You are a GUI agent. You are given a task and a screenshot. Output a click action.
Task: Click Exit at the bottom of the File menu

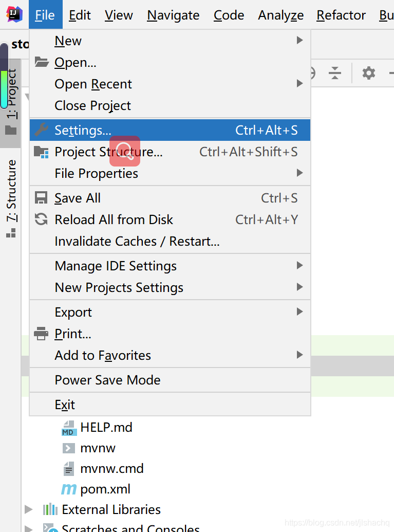(x=65, y=405)
